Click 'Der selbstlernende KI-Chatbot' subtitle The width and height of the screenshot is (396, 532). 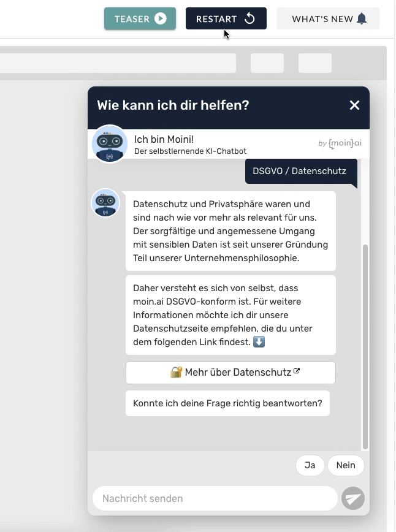tap(191, 151)
